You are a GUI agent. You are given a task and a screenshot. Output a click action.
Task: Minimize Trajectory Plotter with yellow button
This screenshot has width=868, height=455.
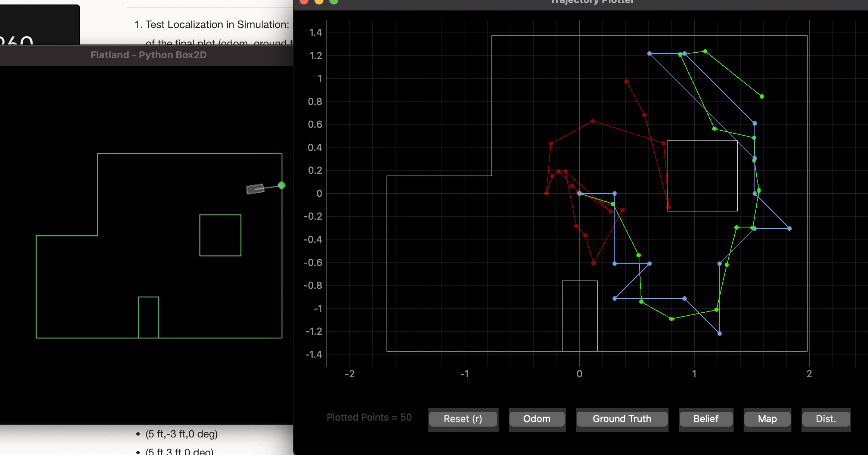click(319, 1)
